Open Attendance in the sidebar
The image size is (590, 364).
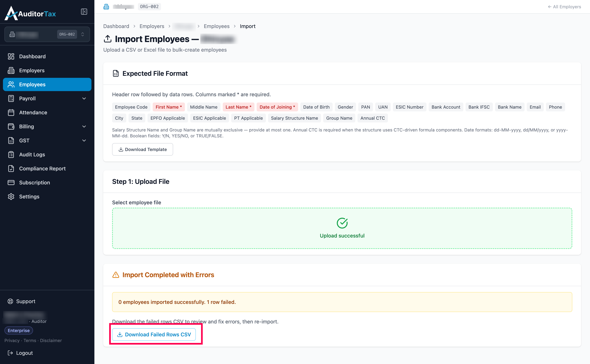[47, 112]
